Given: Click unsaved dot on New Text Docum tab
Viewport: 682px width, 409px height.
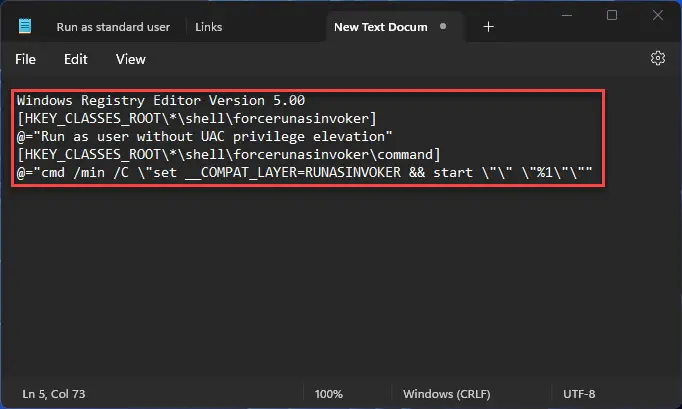Looking at the screenshot, I should [442, 27].
